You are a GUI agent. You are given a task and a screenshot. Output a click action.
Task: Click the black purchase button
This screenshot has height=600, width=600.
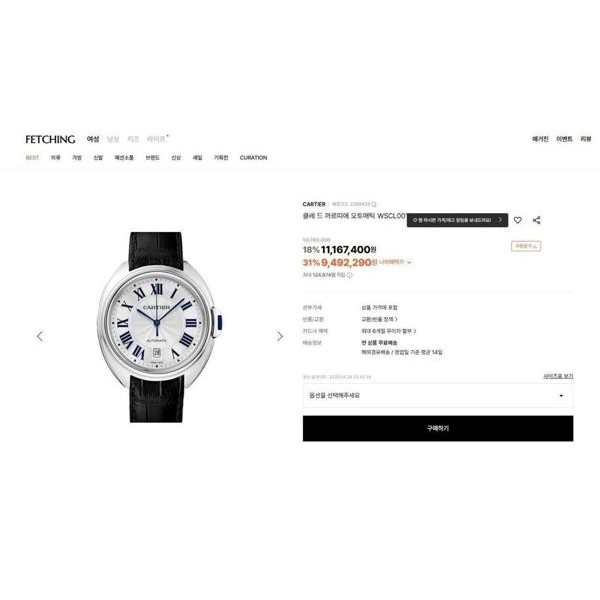pyautogui.click(x=438, y=429)
